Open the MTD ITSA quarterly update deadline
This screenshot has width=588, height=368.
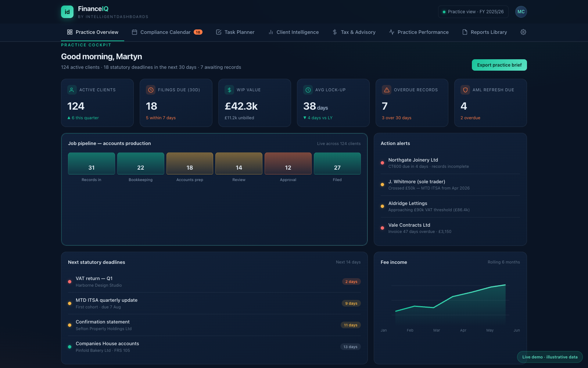(x=214, y=303)
